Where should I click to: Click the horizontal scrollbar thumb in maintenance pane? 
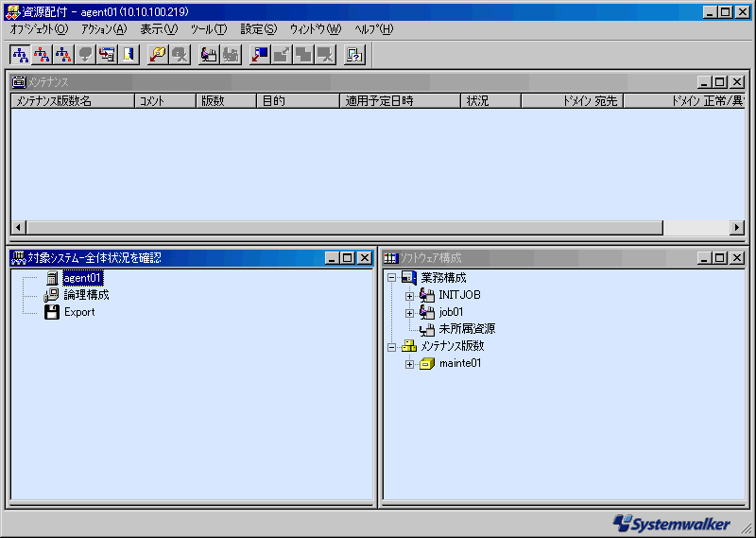tap(345, 227)
